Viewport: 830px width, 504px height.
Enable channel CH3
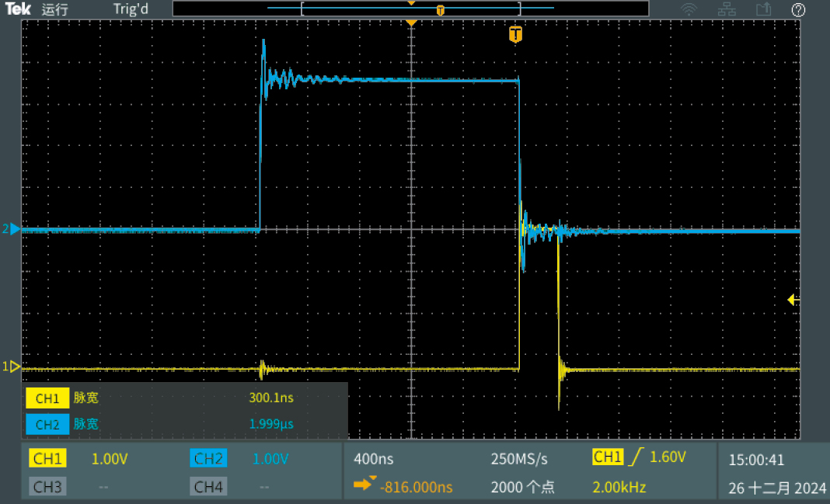[x=47, y=487]
